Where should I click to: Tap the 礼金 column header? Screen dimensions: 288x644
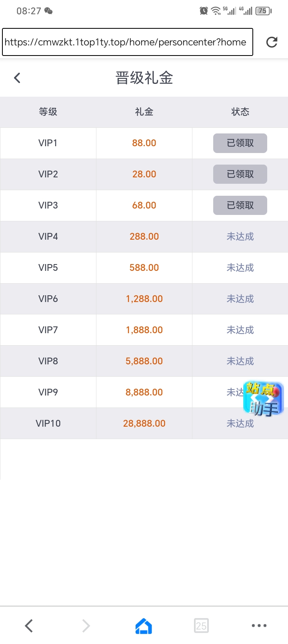(x=144, y=112)
